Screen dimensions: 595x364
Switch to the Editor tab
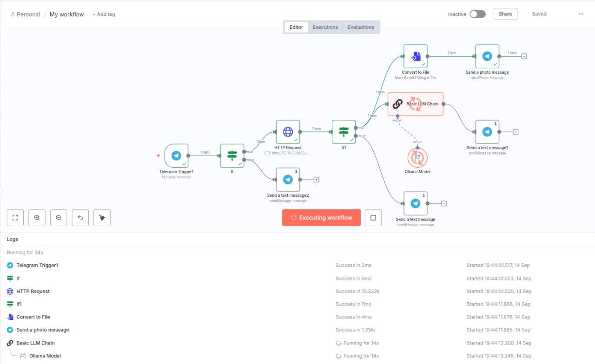(x=296, y=27)
